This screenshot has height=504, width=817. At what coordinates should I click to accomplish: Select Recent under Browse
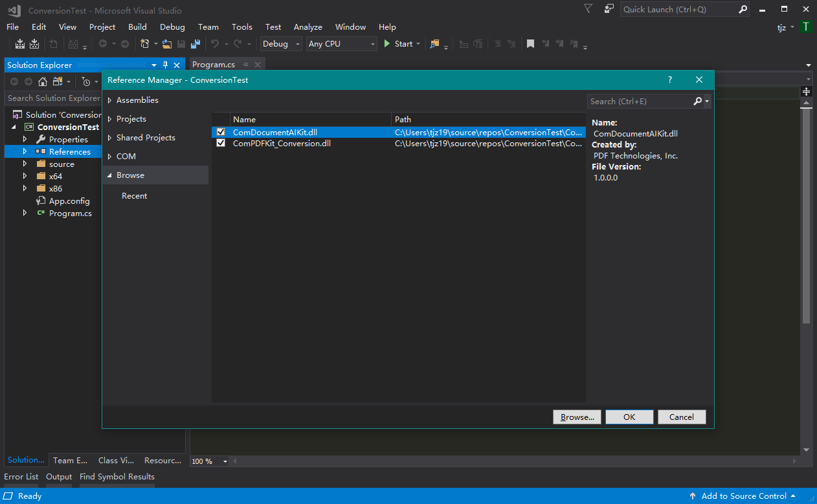coord(135,196)
